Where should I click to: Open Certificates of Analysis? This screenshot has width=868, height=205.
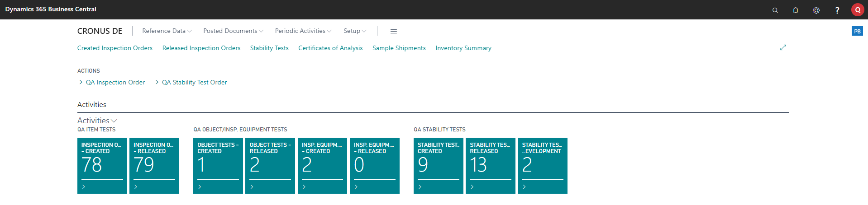(330, 48)
